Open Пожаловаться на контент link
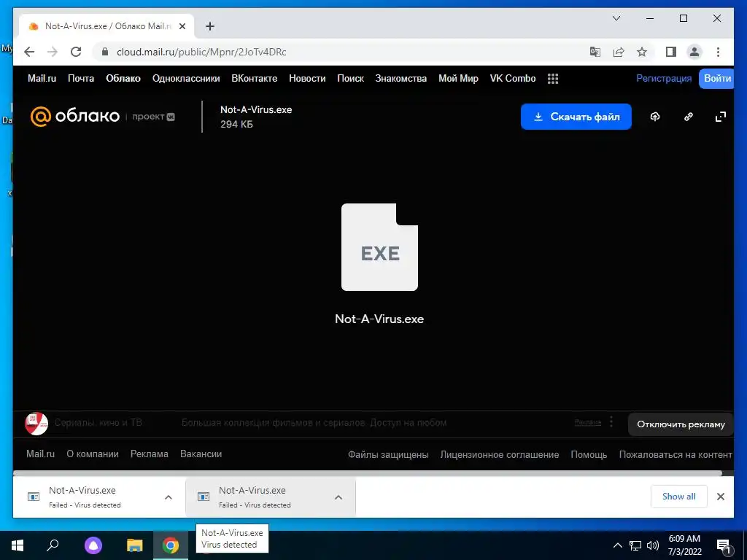The image size is (747, 560). pos(676,455)
